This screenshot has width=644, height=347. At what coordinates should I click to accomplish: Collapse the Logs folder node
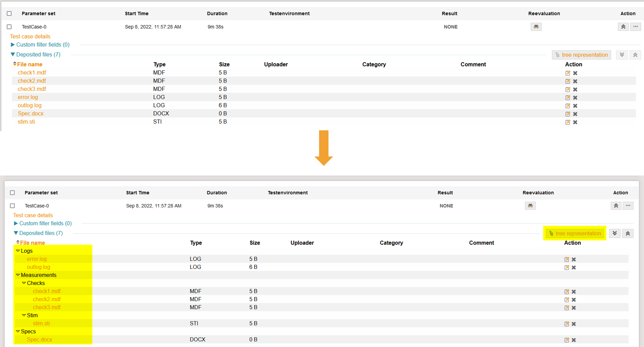[18, 251]
